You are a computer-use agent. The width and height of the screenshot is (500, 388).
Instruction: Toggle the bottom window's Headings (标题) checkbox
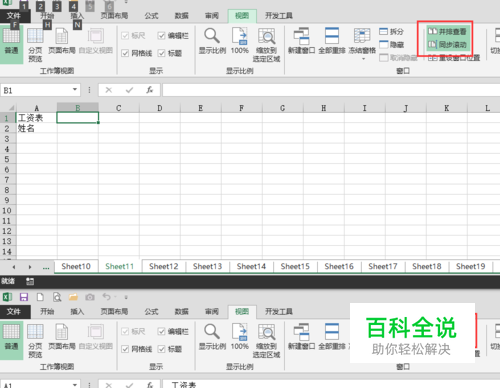(x=161, y=349)
